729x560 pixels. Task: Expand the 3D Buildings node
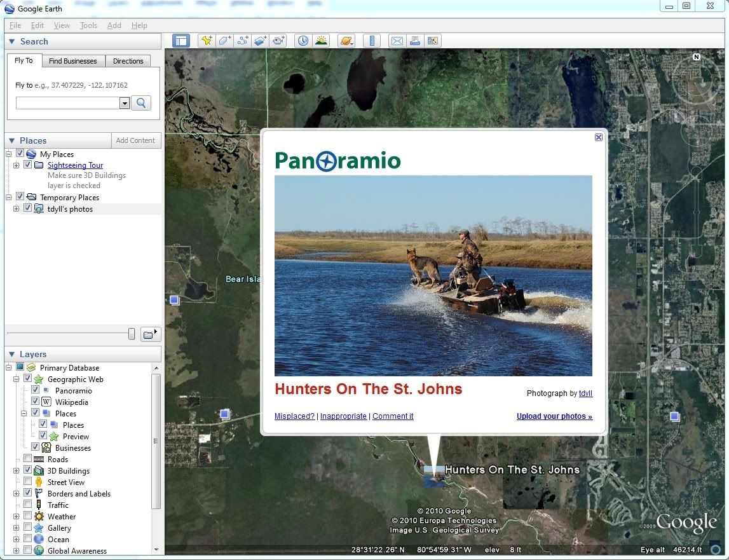coord(17,471)
